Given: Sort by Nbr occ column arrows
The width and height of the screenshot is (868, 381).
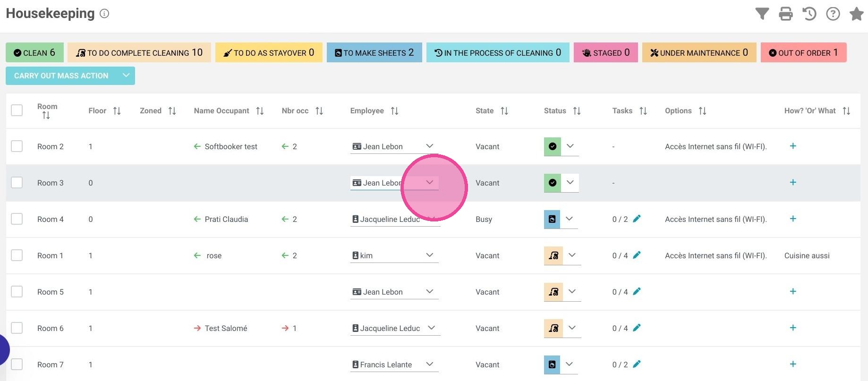Looking at the screenshot, I should [319, 111].
